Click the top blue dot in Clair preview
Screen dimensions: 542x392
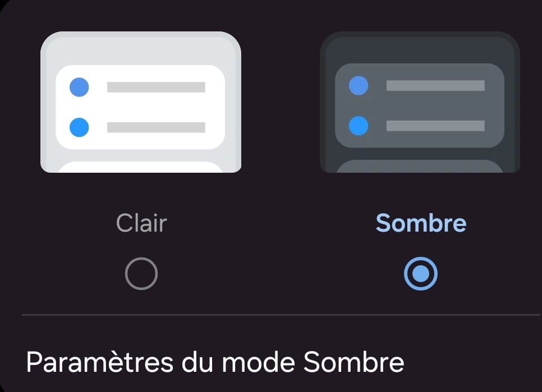[79, 86]
